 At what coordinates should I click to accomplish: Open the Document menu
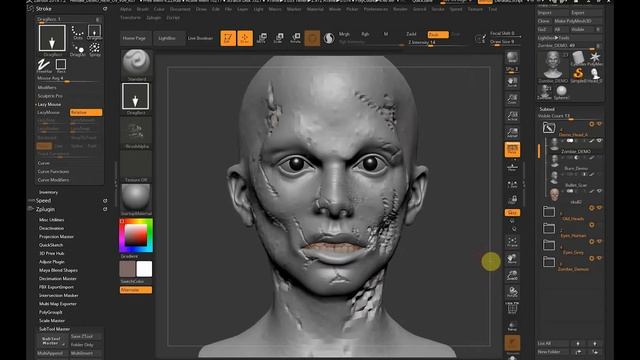(180, 9)
